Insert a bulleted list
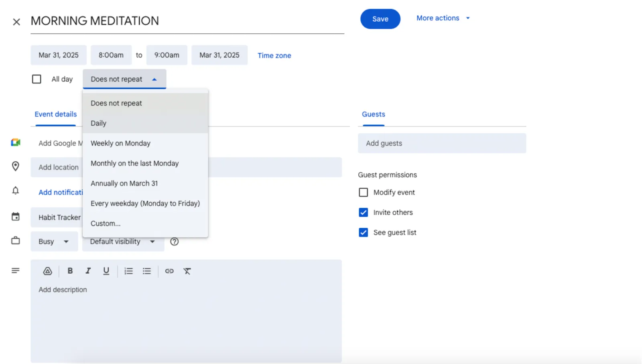Image resolution: width=642 pixels, height=364 pixels. coord(147,271)
